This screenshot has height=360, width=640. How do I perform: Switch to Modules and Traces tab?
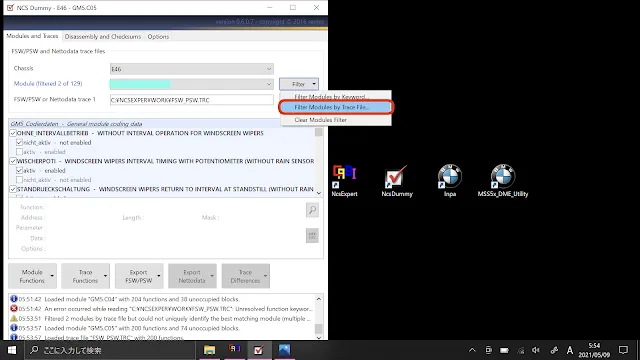[32, 36]
